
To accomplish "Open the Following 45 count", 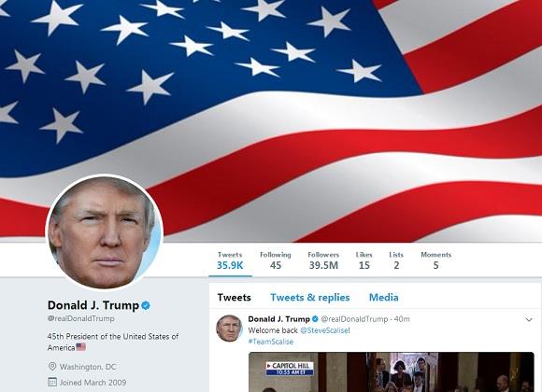I will click(276, 260).
